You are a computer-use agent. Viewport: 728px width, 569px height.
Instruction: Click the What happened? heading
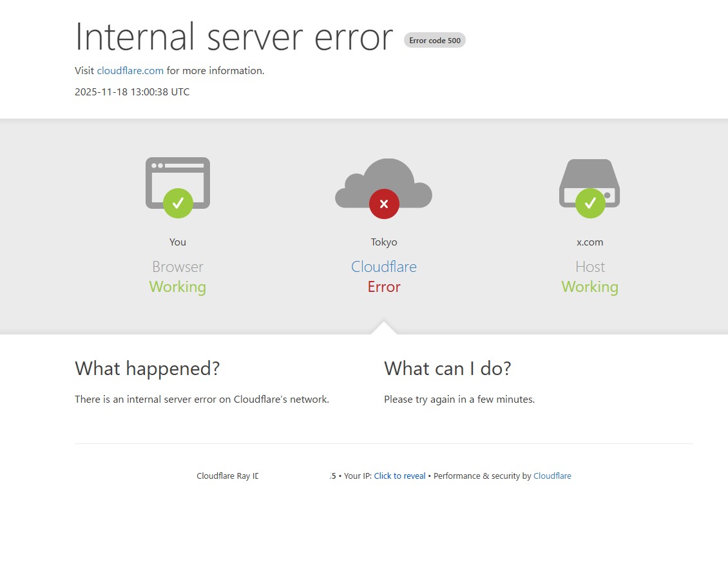pyautogui.click(x=148, y=369)
